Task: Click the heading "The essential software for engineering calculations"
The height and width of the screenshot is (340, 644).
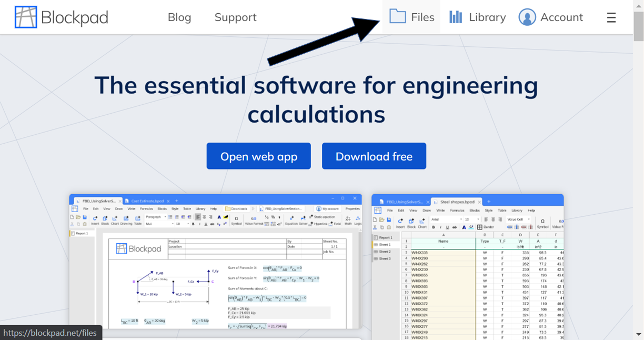Action: (316, 99)
